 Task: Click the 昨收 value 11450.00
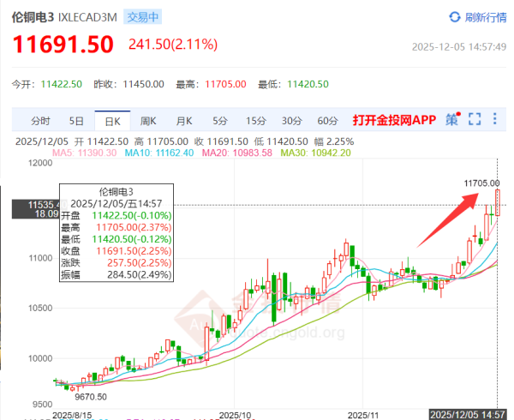pyautogui.click(x=143, y=84)
